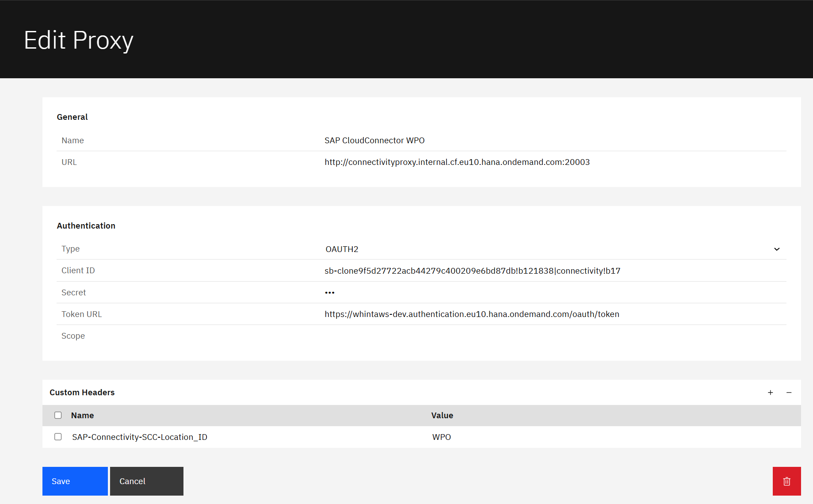813x504 pixels.
Task: Click the Name column header
Action: [x=83, y=415]
